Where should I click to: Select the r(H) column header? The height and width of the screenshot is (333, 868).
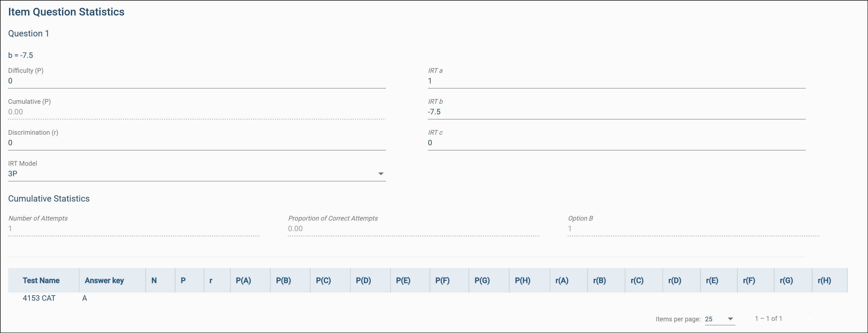point(824,280)
